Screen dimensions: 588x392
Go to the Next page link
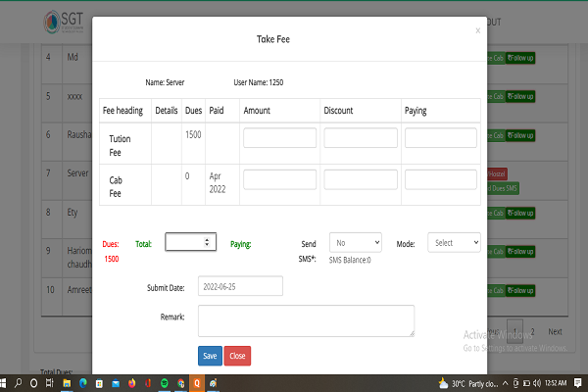[555, 331]
